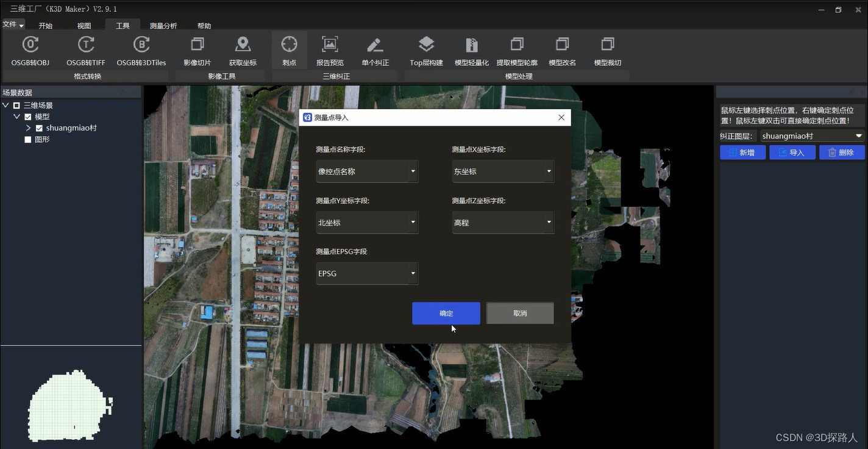868x449 pixels.
Task: Open the 模型裁切 model cropping tool
Action: 608,51
